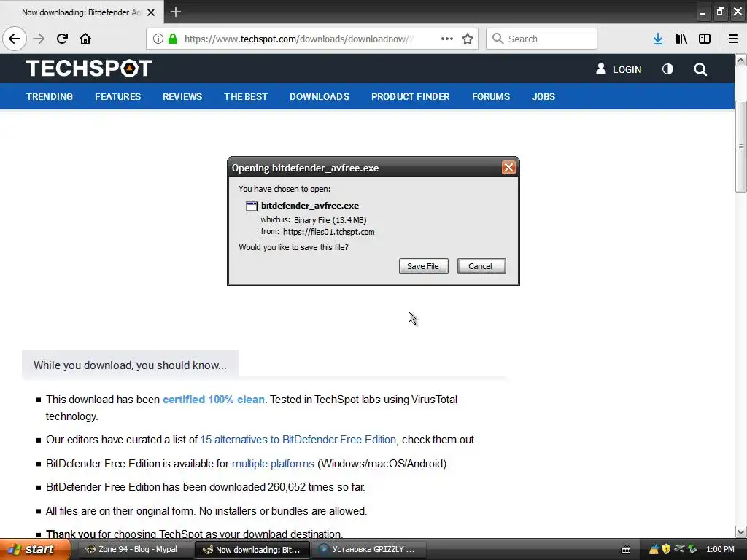Click the TechSpot logo

[x=89, y=68]
